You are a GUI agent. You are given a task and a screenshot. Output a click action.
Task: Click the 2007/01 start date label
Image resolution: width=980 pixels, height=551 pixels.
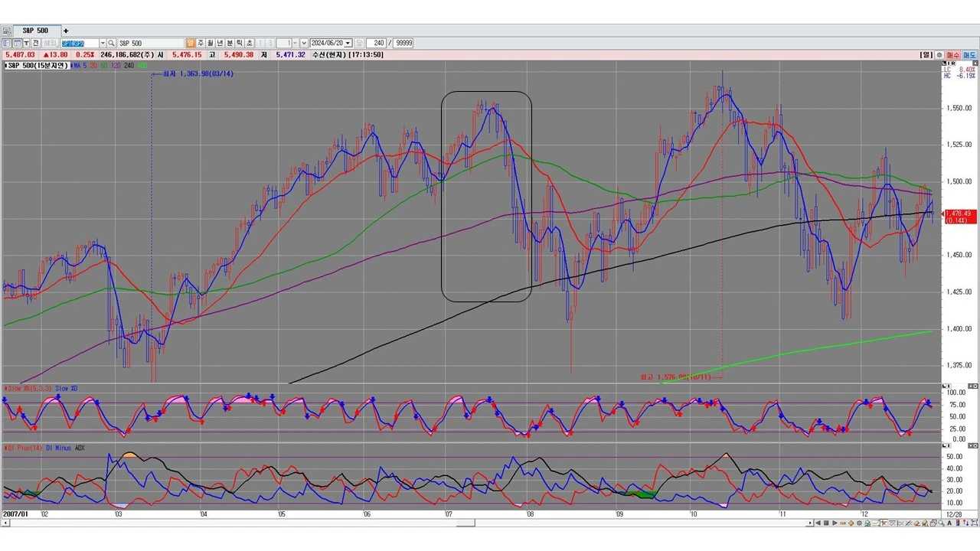tap(15, 514)
